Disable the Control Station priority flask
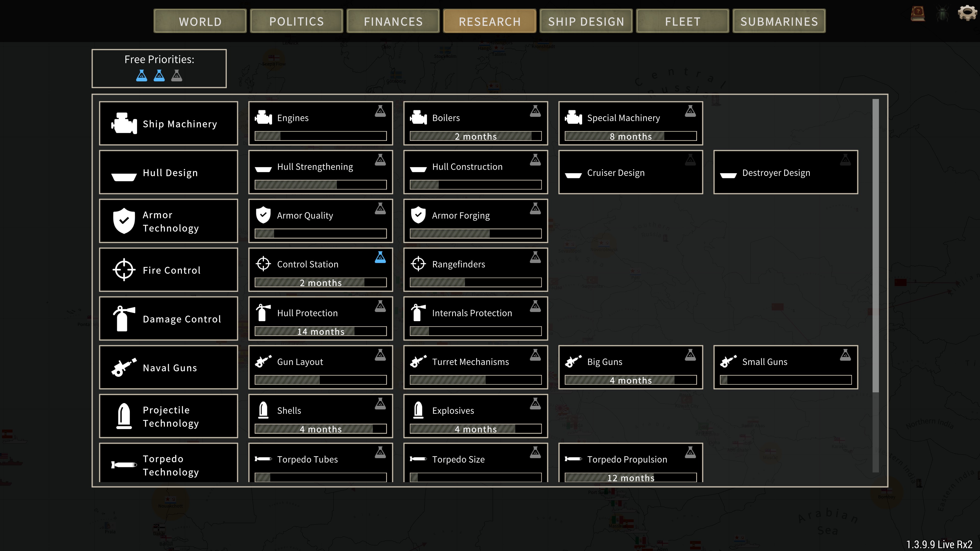 [380, 257]
